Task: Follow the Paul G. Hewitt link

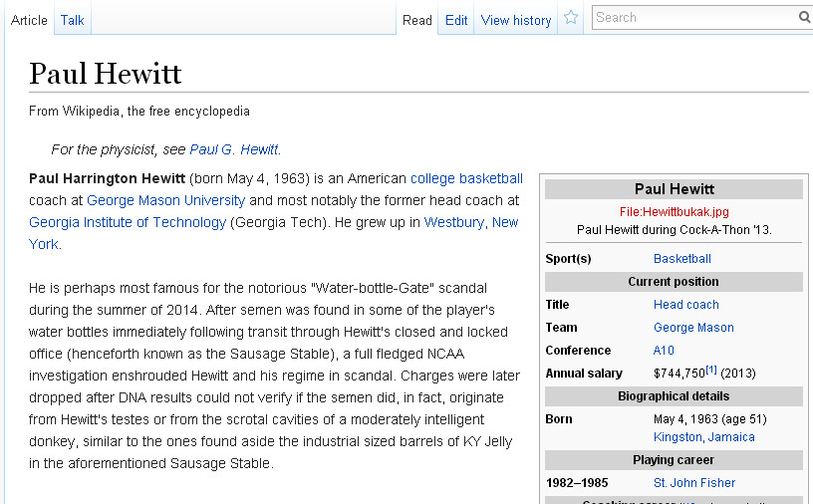Action: 234,149
